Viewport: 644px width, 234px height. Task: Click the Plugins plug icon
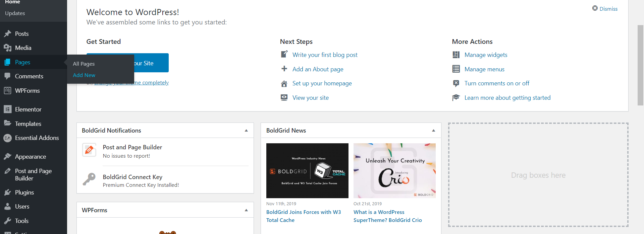point(7,192)
